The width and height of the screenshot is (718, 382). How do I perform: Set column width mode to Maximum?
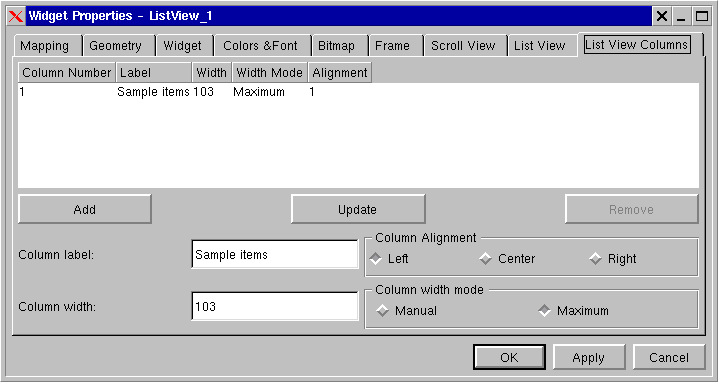coord(573,311)
